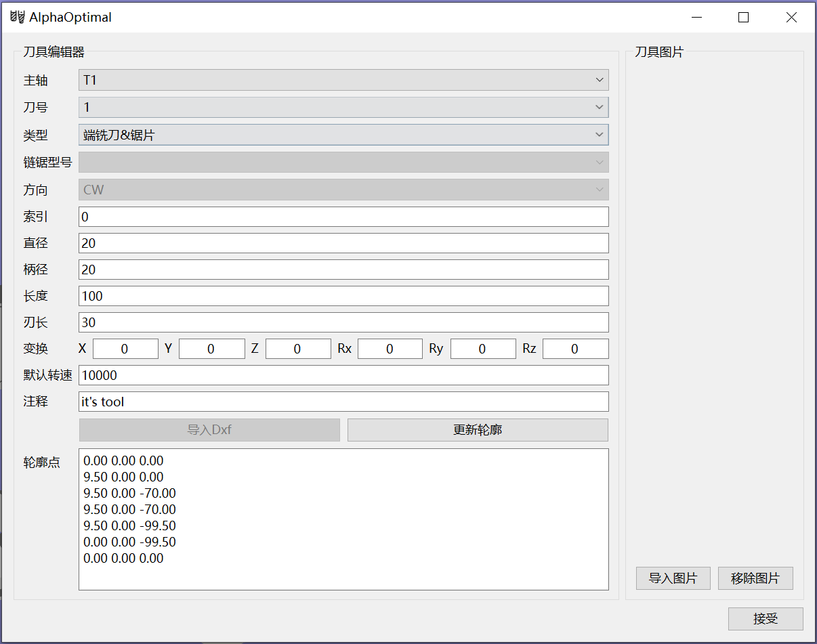
Task: Focus the 索引 input field
Action: pyautogui.click(x=343, y=217)
